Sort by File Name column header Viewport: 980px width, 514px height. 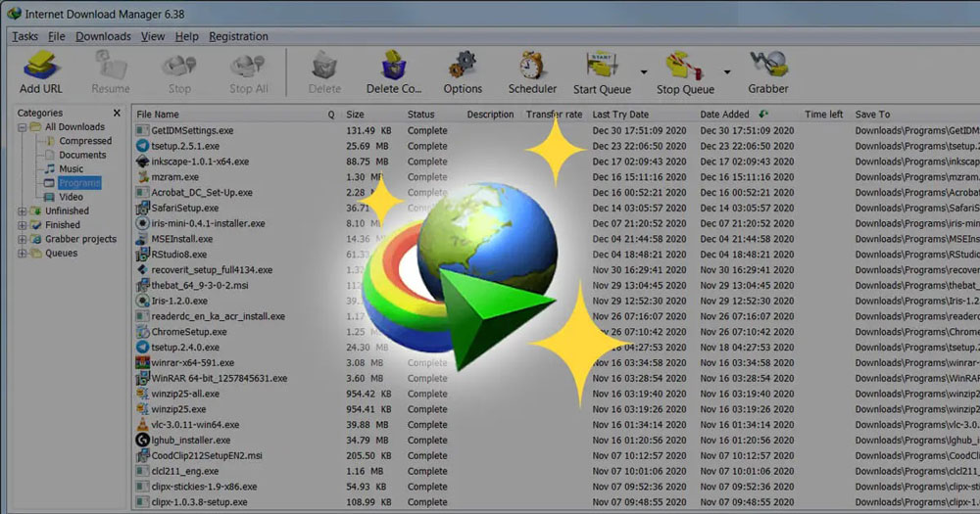tap(158, 115)
